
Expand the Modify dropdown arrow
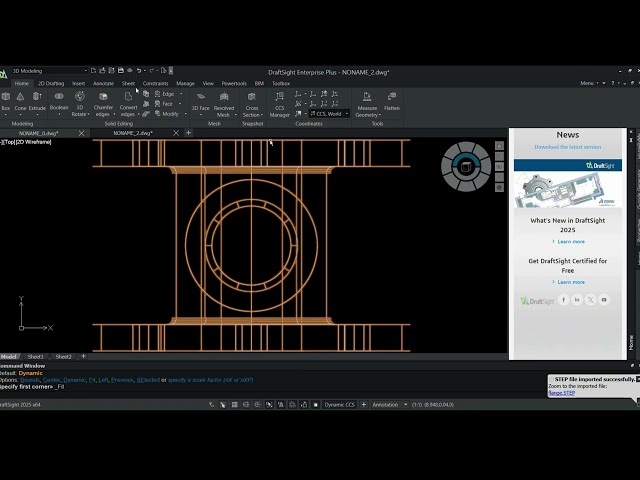pyautogui.click(x=185, y=114)
